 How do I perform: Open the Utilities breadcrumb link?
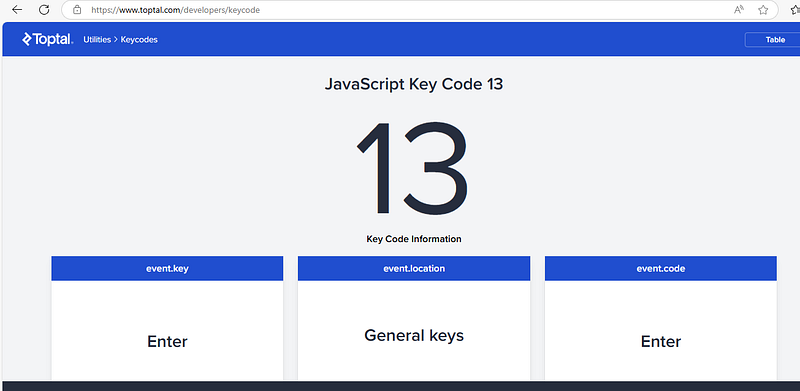pyautogui.click(x=97, y=39)
